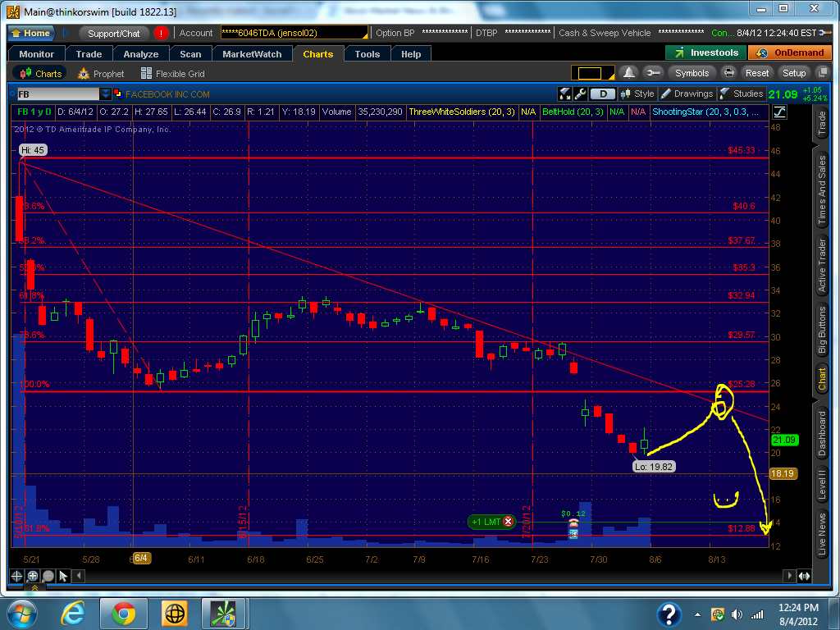Cancel the +1 LMT order with red X
Screen dimensions: 840x630
pyautogui.click(x=509, y=521)
